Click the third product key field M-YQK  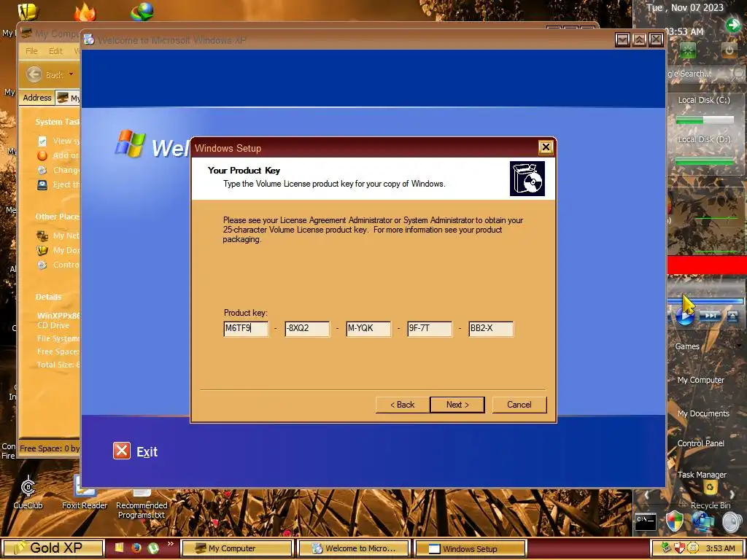pyautogui.click(x=368, y=329)
